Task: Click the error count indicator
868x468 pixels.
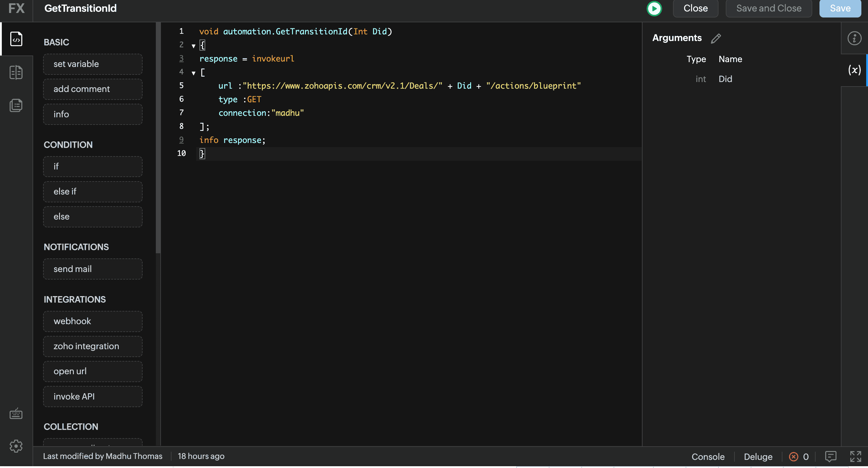Action: click(x=799, y=457)
